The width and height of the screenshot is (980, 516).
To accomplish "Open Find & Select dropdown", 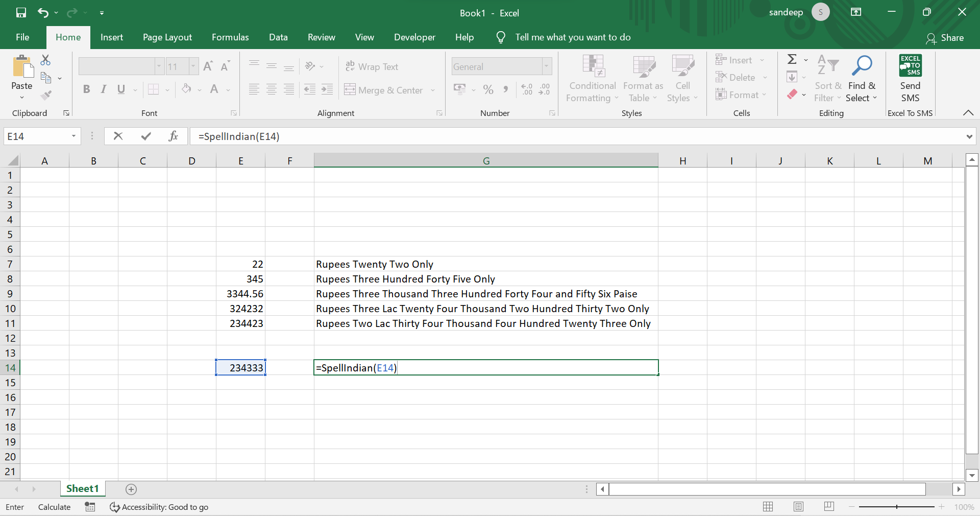I will (x=862, y=78).
